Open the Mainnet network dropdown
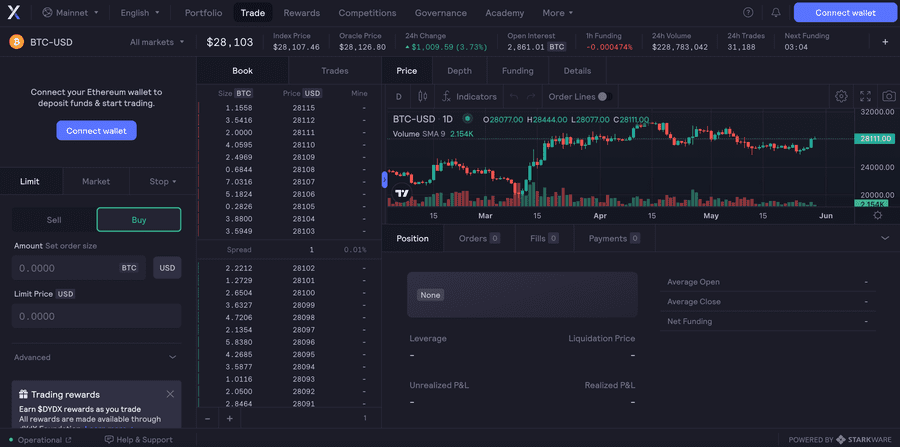 pyautogui.click(x=70, y=13)
